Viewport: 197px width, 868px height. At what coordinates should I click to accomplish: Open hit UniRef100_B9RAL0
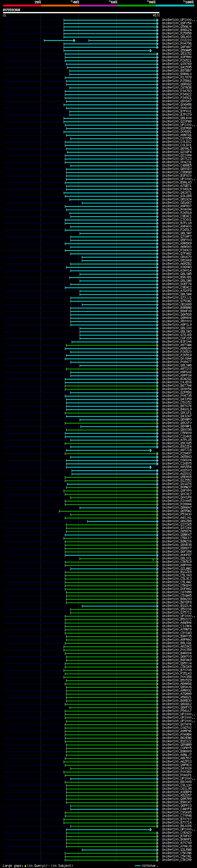(177, 74)
